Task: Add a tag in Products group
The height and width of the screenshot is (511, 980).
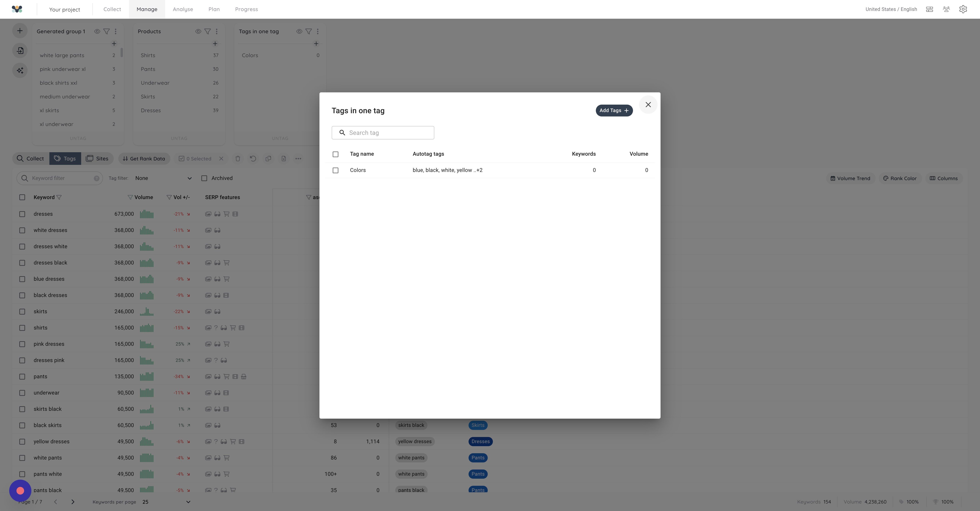Action: [x=215, y=44]
